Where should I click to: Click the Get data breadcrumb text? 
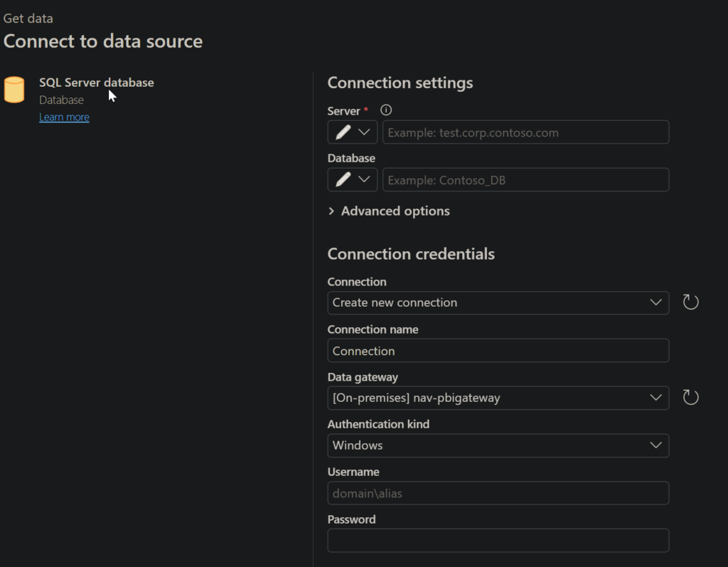[28, 18]
